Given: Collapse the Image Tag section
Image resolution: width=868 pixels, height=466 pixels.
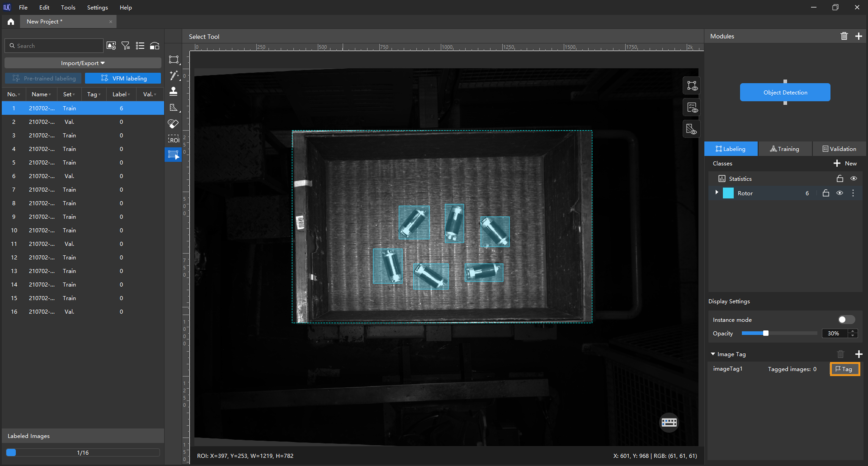Looking at the screenshot, I should pyautogui.click(x=713, y=354).
